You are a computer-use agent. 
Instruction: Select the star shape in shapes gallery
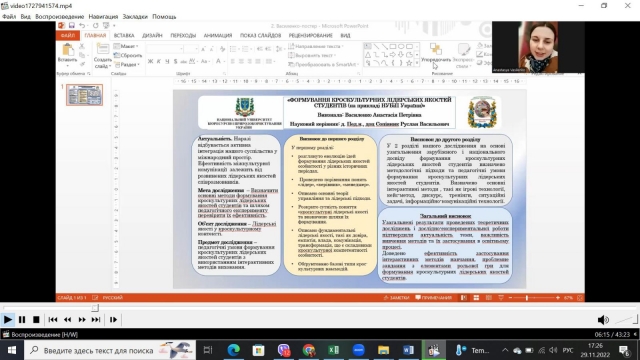[x=409, y=63]
